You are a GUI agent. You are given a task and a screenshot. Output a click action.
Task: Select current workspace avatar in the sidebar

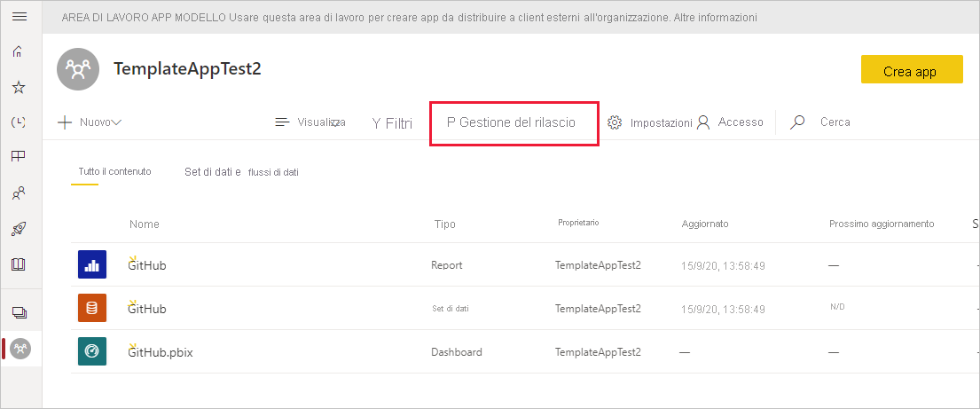tap(20, 349)
